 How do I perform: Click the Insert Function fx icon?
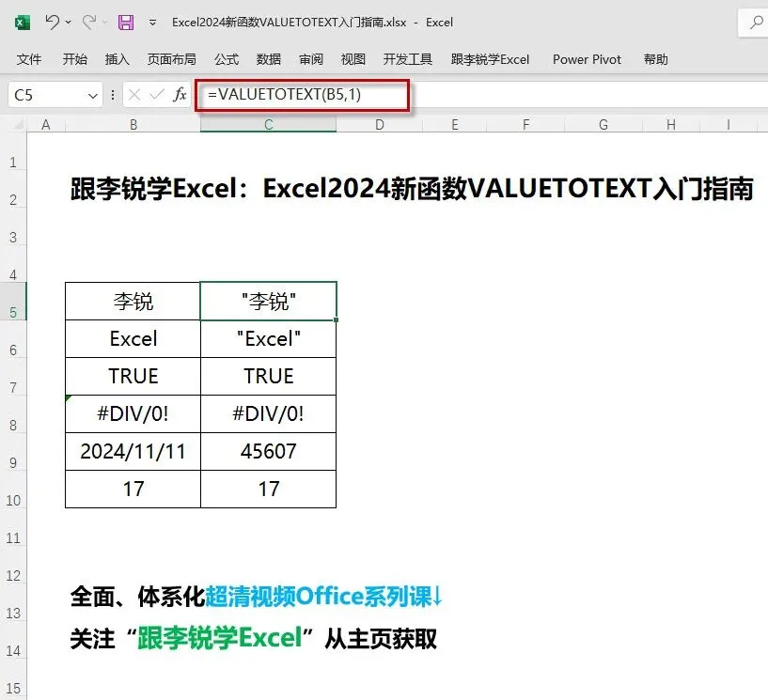point(180,95)
